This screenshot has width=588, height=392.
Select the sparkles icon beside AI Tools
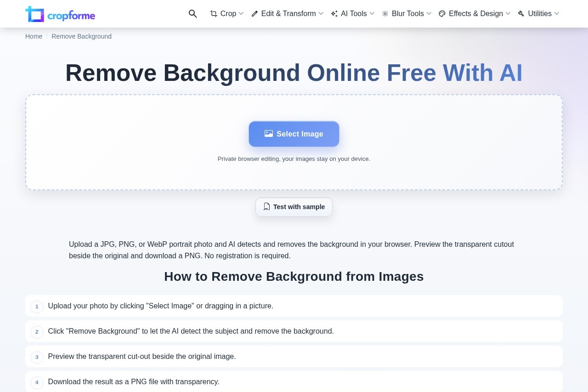click(x=334, y=14)
